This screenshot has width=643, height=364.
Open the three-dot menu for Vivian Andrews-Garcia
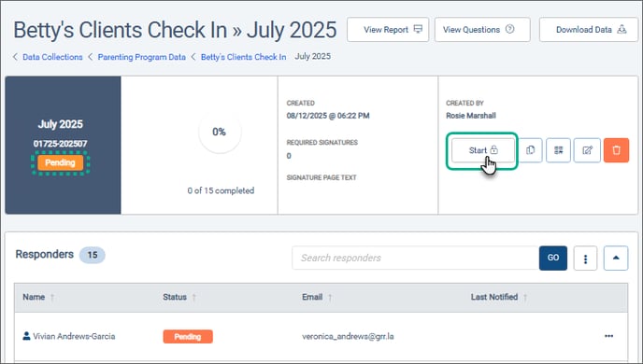[x=609, y=336]
